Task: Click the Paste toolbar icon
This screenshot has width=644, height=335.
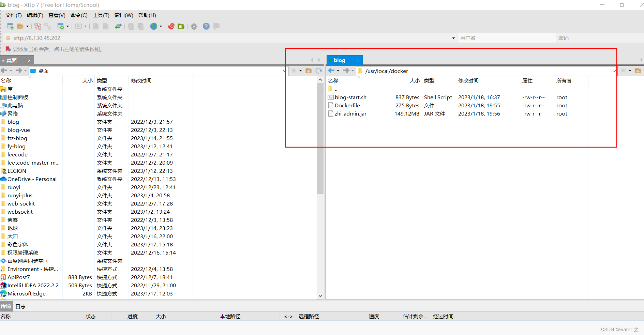Action: tap(140, 26)
